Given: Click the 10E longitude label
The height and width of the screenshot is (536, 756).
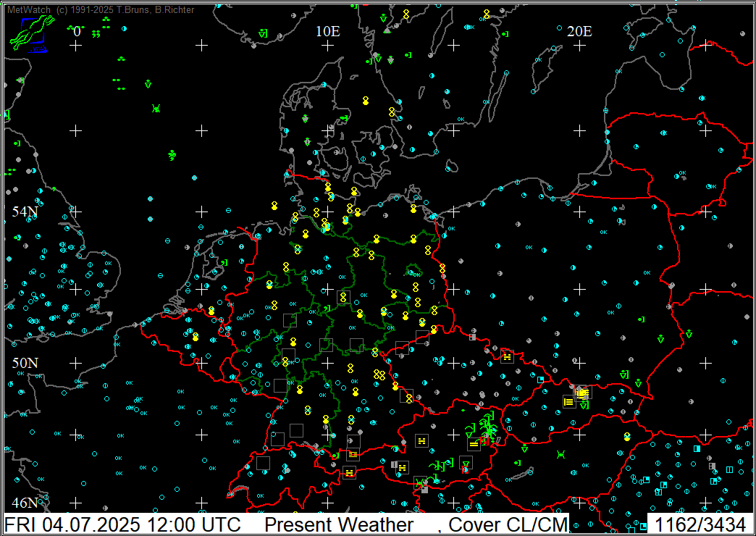Looking at the screenshot, I should pyautogui.click(x=328, y=32).
